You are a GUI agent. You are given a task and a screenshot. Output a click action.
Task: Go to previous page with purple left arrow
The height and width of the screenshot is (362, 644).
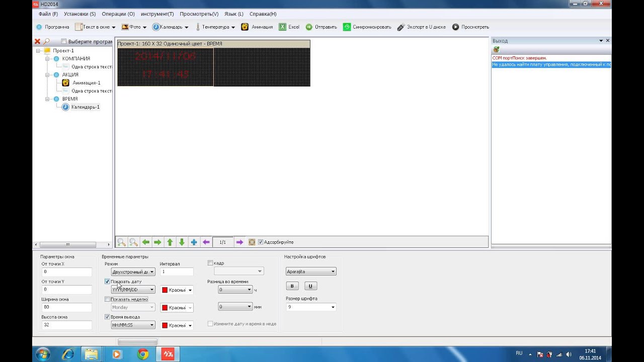click(x=206, y=242)
